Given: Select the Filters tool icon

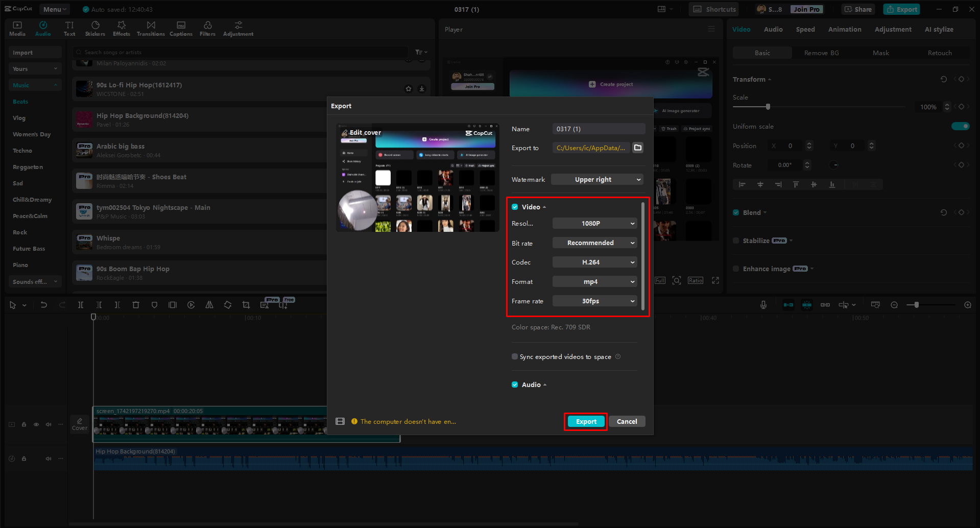Looking at the screenshot, I should 207,29.
